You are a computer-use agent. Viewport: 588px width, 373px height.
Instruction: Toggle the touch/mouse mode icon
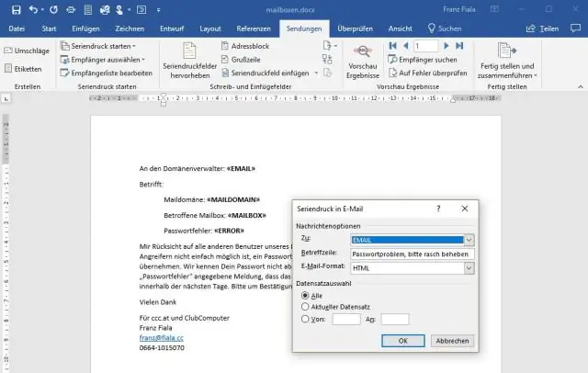[119, 10]
